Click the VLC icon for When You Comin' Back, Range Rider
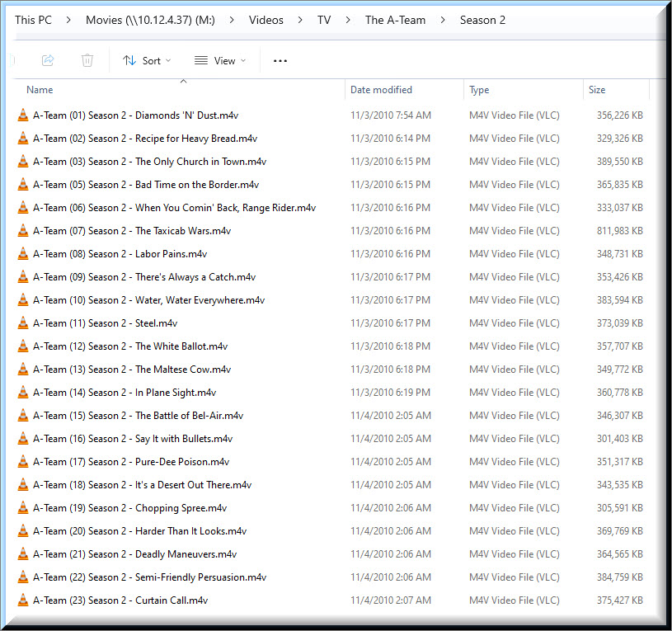 (x=23, y=208)
